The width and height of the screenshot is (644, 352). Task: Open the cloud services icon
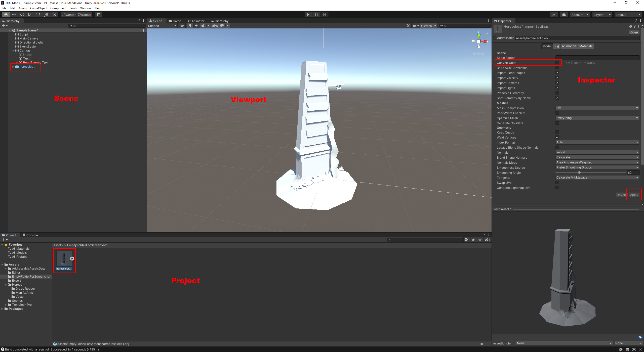564,15
